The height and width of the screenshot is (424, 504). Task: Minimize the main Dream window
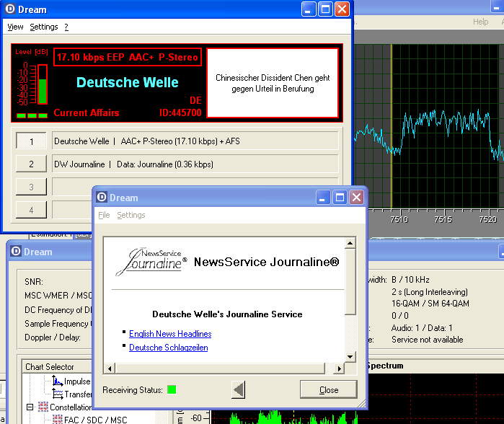click(309, 9)
